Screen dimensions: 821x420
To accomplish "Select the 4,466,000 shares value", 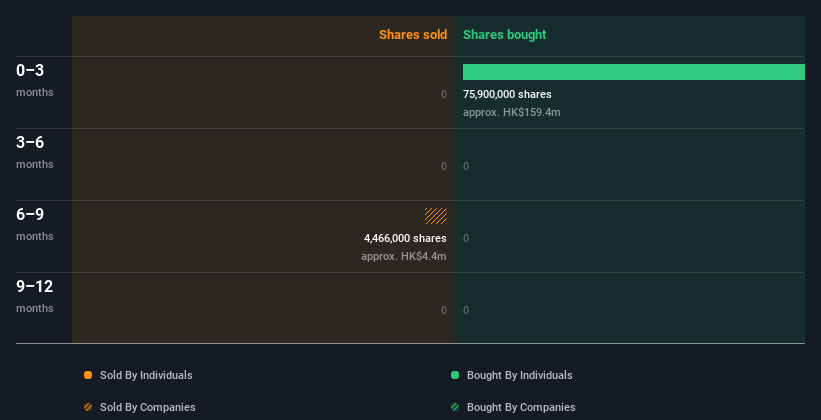I will (405, 238).
